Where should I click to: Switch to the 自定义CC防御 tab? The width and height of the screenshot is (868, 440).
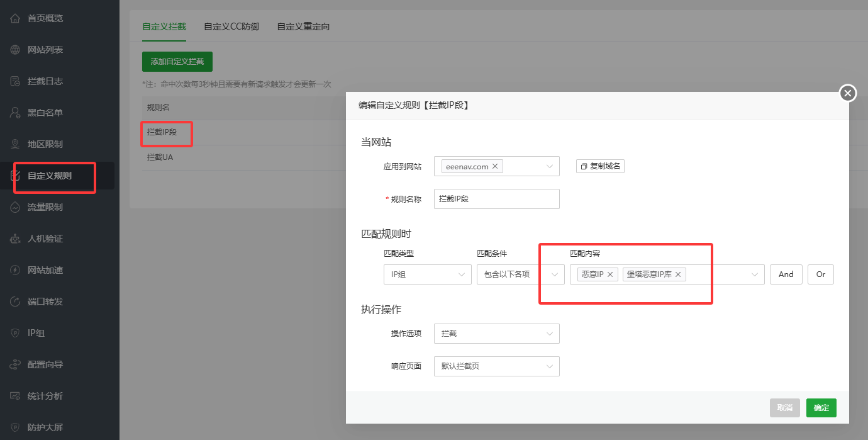(231, 26)
